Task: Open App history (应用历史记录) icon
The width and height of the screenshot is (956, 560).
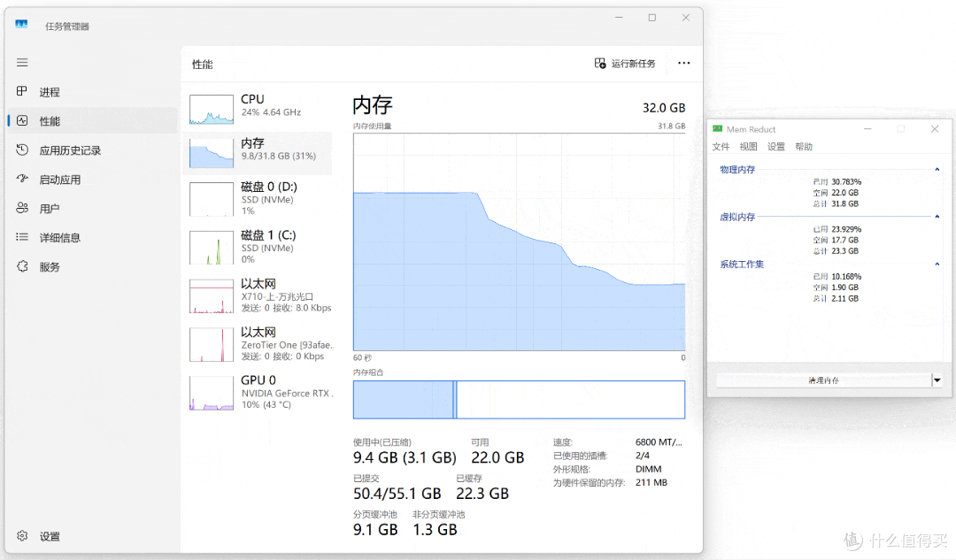Action: click(x=22, y=150)
